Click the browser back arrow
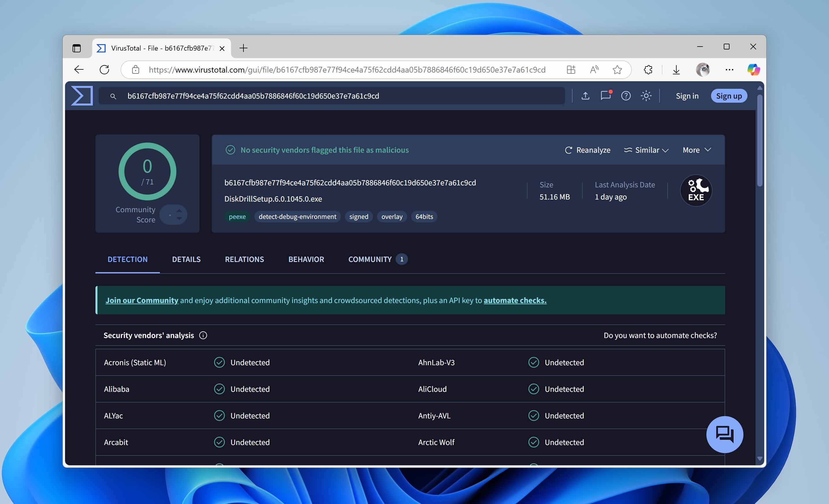 pos(79,70)
